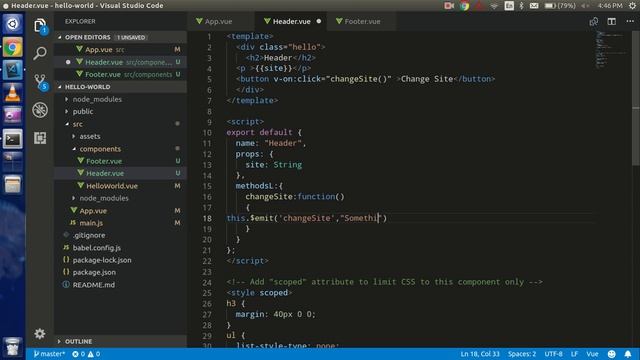
Task: Click the errors and warnings counter
Action: 86,354
